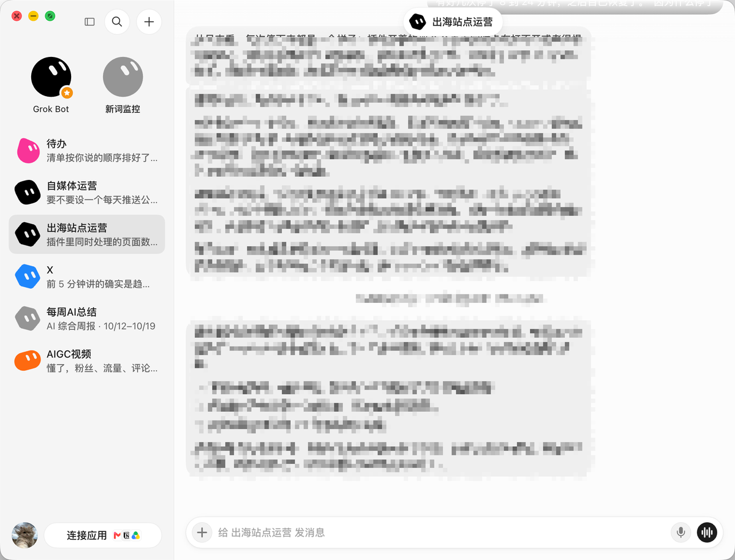Open the search magnifier button
Screen dimensions: 735x560
point(117,22)
